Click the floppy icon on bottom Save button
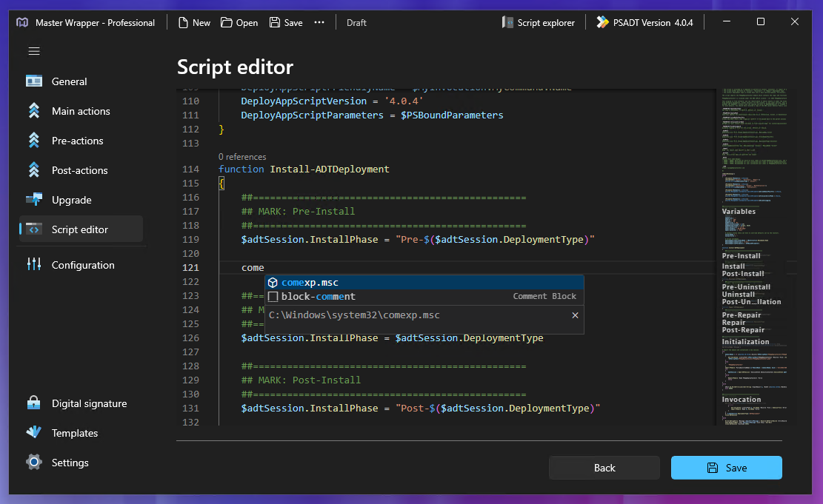This screenshot has height=504, width=823. [712, 468]
